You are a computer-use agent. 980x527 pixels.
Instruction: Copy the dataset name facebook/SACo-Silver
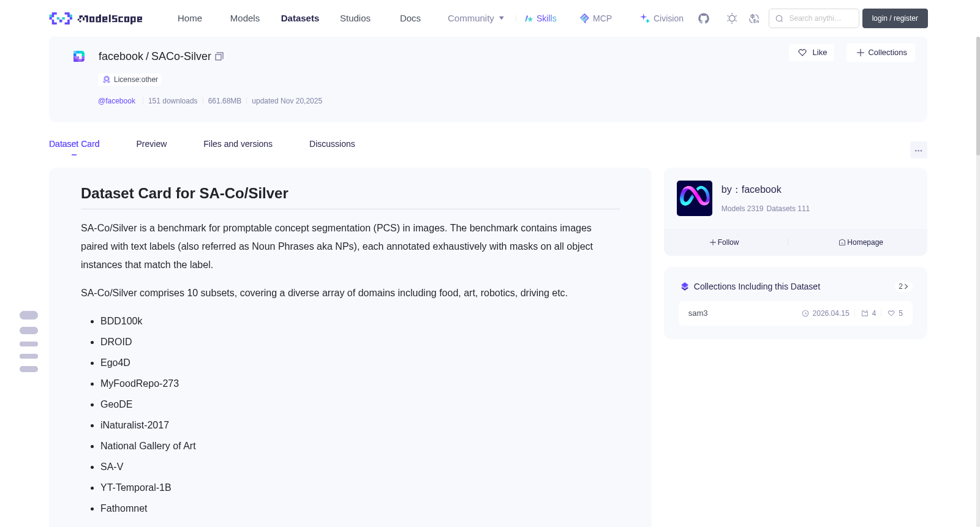tap(219, 56)
